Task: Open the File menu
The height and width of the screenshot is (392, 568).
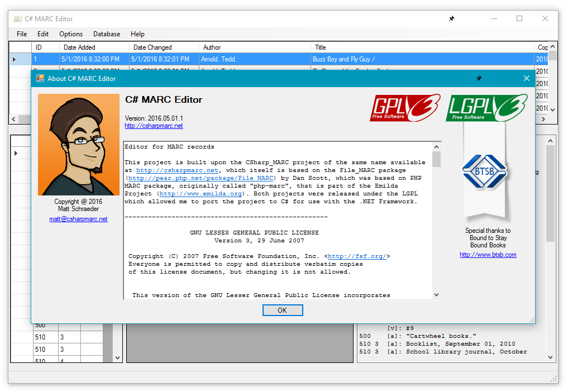Action: coord(22,34)
